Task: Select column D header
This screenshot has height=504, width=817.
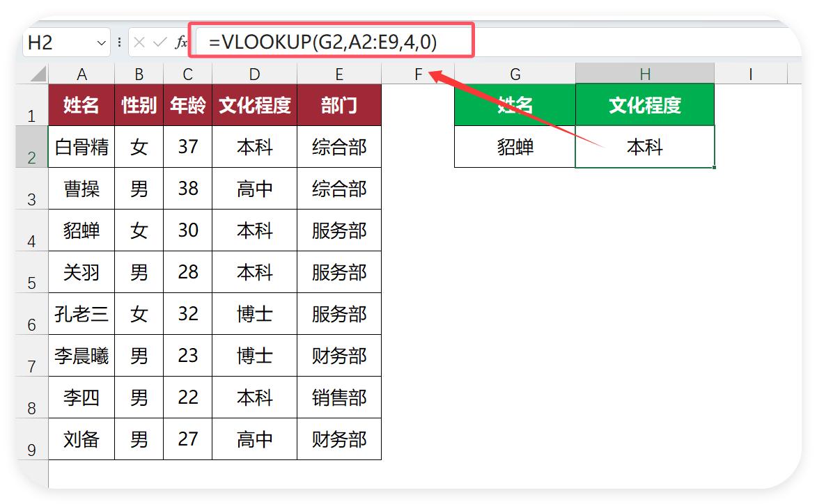Action: click(254, 74)
